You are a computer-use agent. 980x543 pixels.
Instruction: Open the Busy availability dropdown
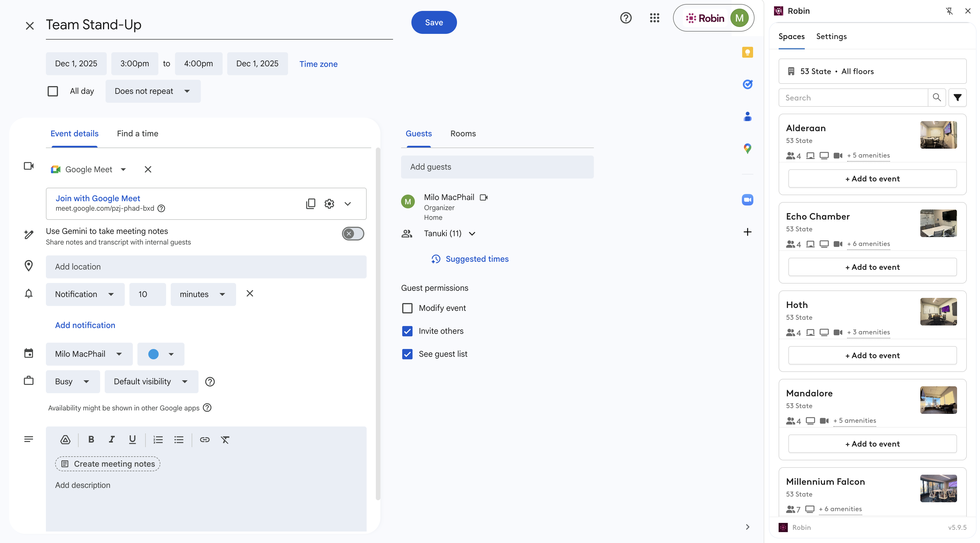point(73,381)
